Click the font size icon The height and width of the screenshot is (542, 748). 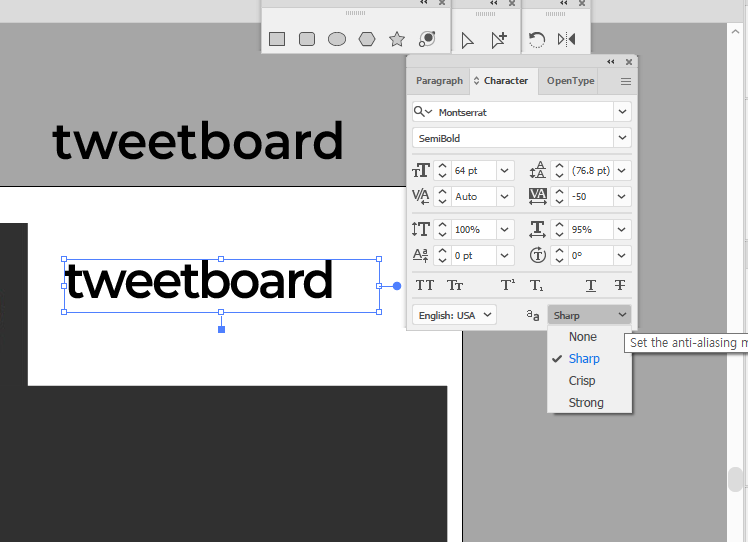pos(421,171)
